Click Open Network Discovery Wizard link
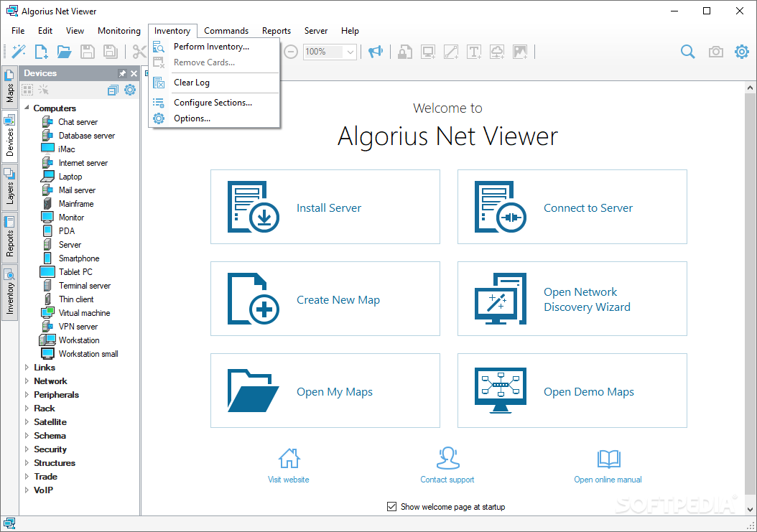Screen dimensions: 757x532 (587, 300)
